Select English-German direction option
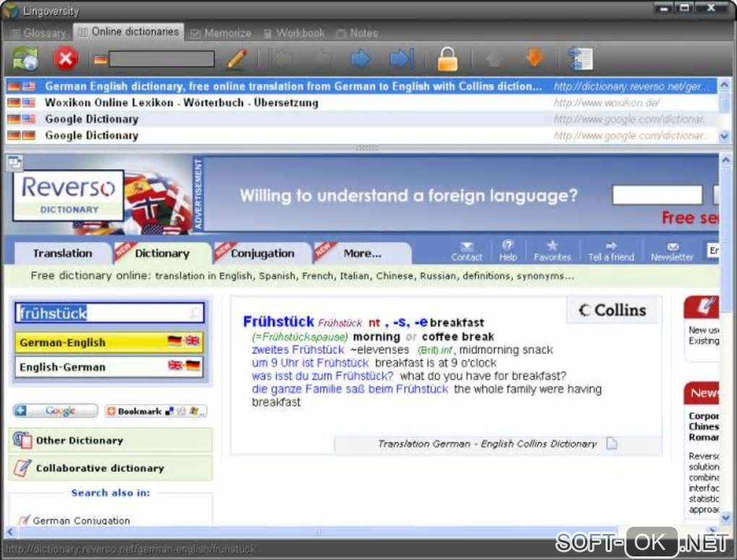The image size is (737, 560). click(x=109, y=366)
